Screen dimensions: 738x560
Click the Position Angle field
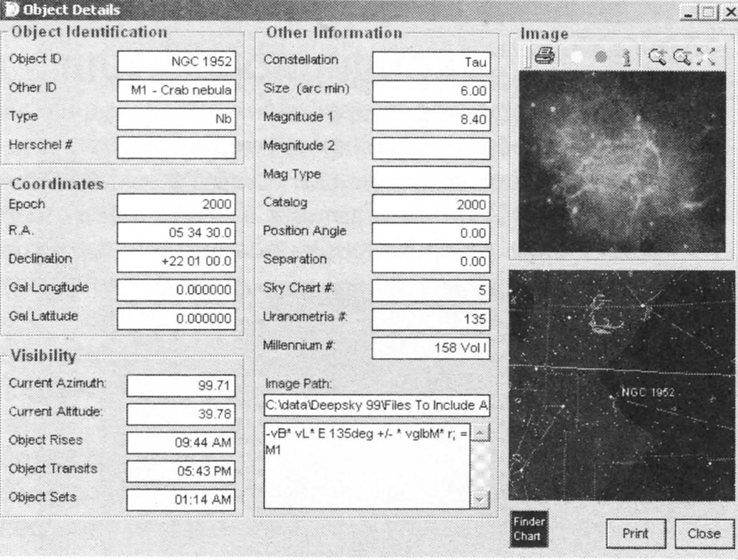click(432, 233)
